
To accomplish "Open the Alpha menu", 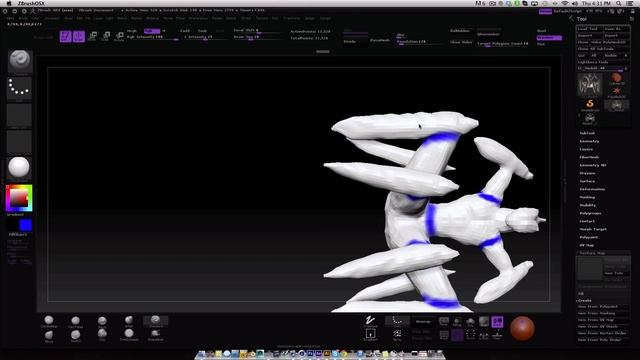I will coord(10,18).
